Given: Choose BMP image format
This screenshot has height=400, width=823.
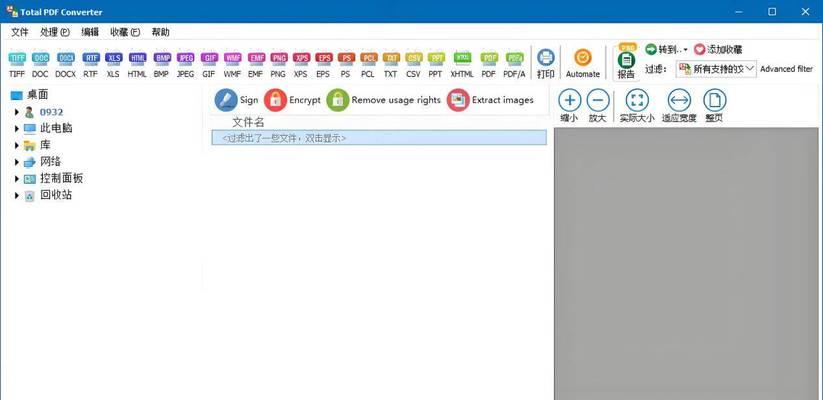Looking at the screenshot, I should [161, 64].
